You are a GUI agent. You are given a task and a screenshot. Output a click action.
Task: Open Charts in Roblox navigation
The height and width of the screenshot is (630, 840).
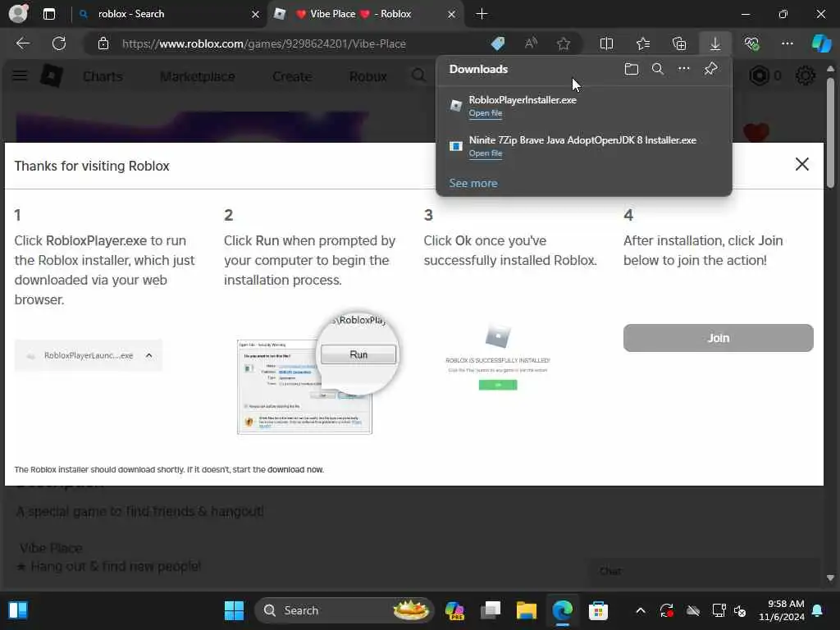pos(103,76)
